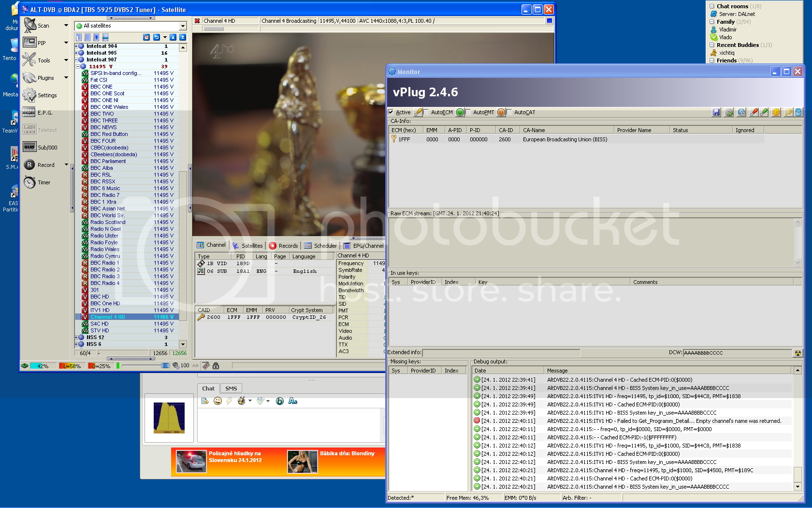
Task: Open the Tools dropdown arrow
Action: pyautogui.click(x=66, y=60)
